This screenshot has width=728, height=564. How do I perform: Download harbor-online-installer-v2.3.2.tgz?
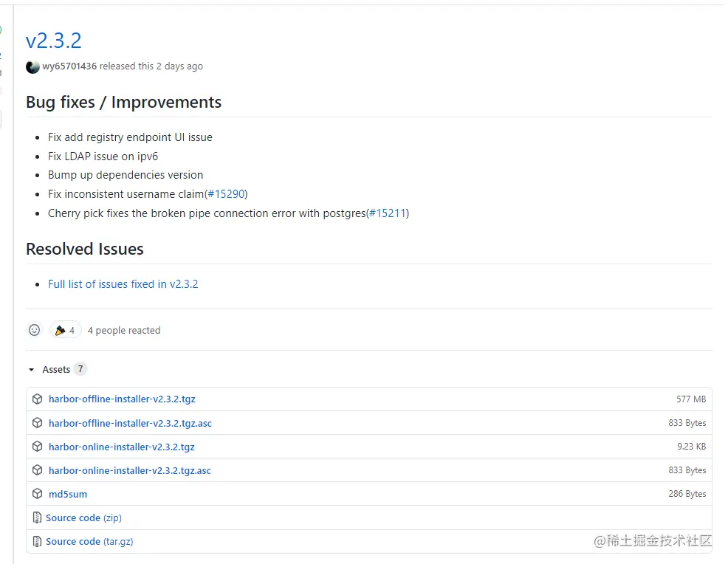point(122,447)
